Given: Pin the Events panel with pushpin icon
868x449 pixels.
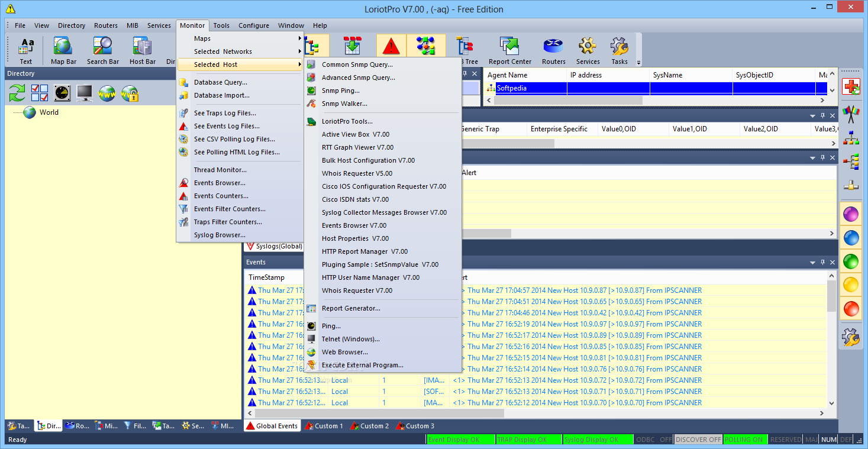Looking at the screenshot, I should pyautogui.click(x=822, y=262).
